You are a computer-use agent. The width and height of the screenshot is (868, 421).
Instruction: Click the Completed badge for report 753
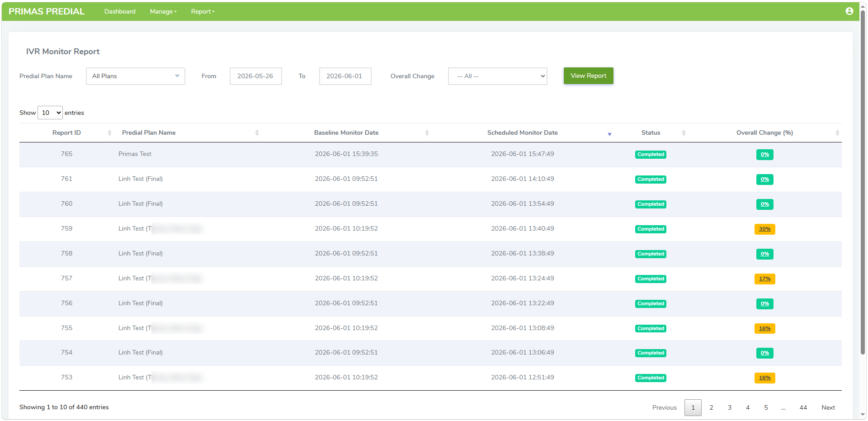coord(651,378)
